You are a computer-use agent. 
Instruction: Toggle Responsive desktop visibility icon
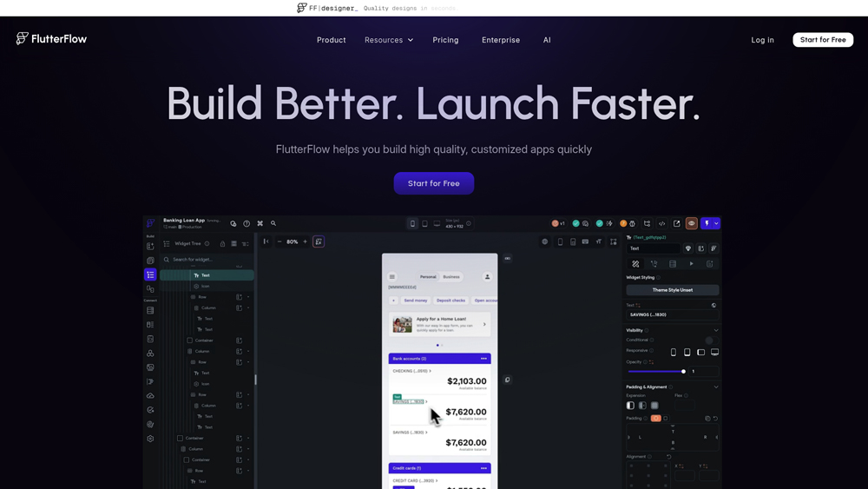[714, 353]
